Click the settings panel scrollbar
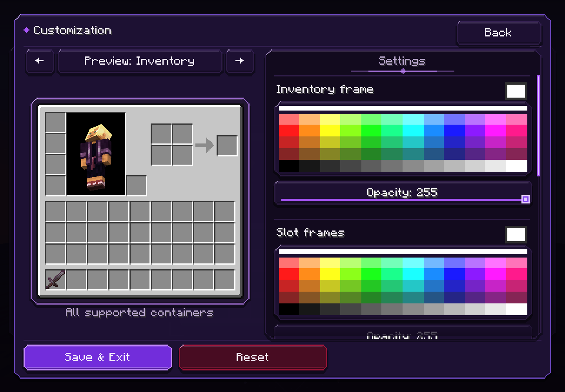The height and width of the screenshot is (392, 565). [539, 126]
